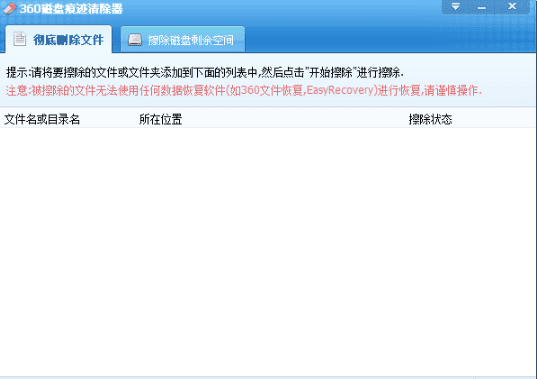Click the 所在位置 column header
537x379 pixels.
click(161, 119)
